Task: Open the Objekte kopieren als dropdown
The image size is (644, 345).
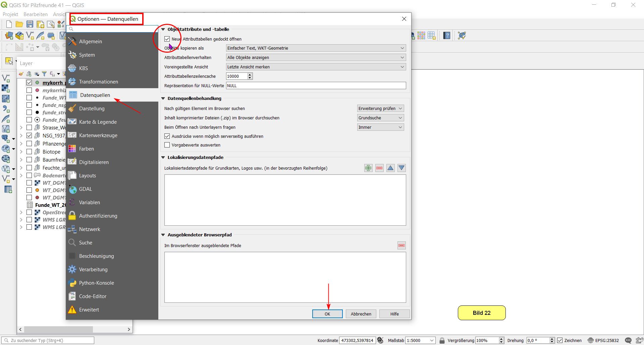Action: click(x=316, y=48)
